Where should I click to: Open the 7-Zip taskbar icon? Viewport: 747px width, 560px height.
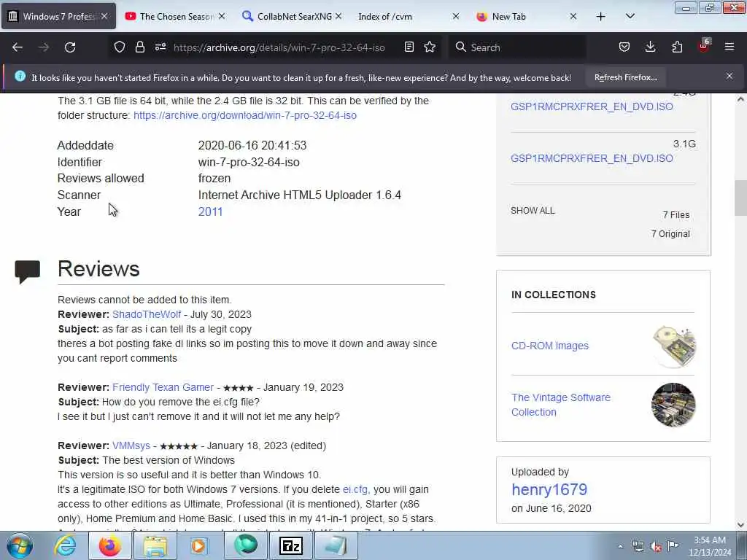pyautogui.click(x=290, y=545)
